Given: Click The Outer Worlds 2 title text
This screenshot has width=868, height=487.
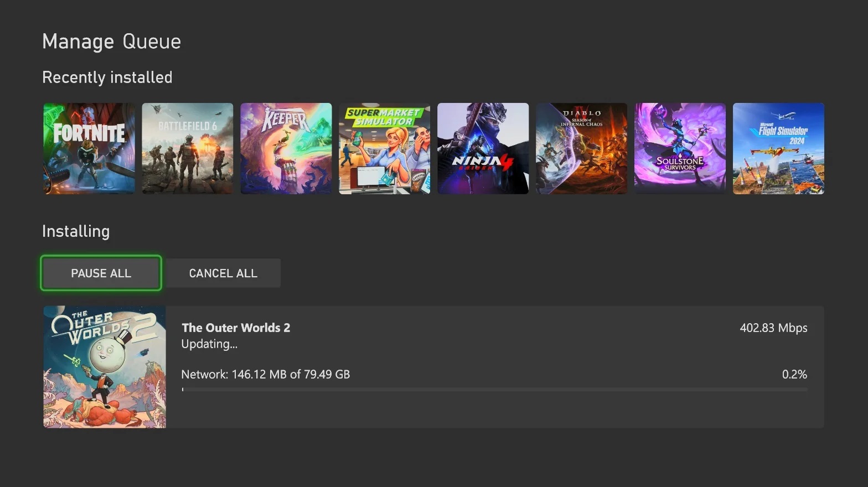Looking at the screenshot, I should 236,328.
